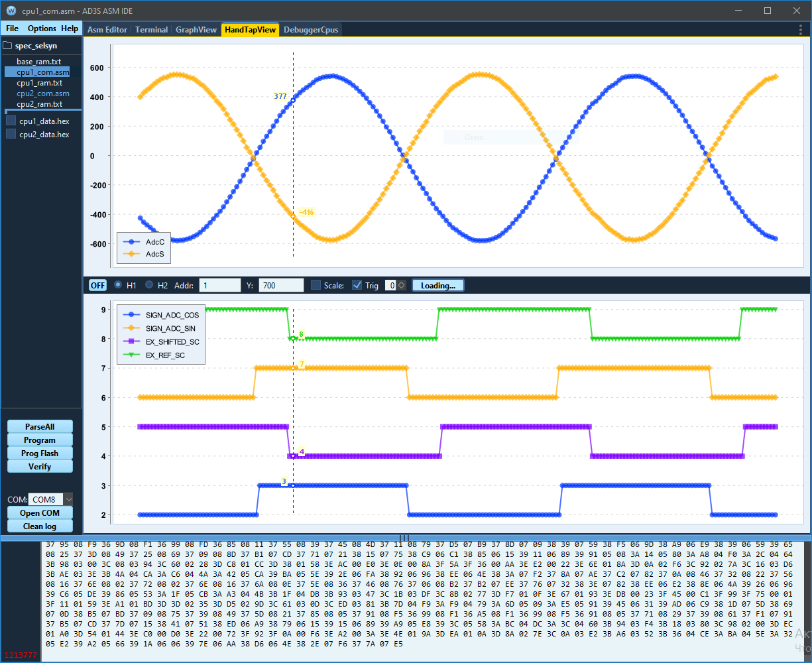Image resolution: width=812 pixels, height=663 pixels.
Task: Click the SIGN_ADC_COS legend entry
Action: coord(161,315)
